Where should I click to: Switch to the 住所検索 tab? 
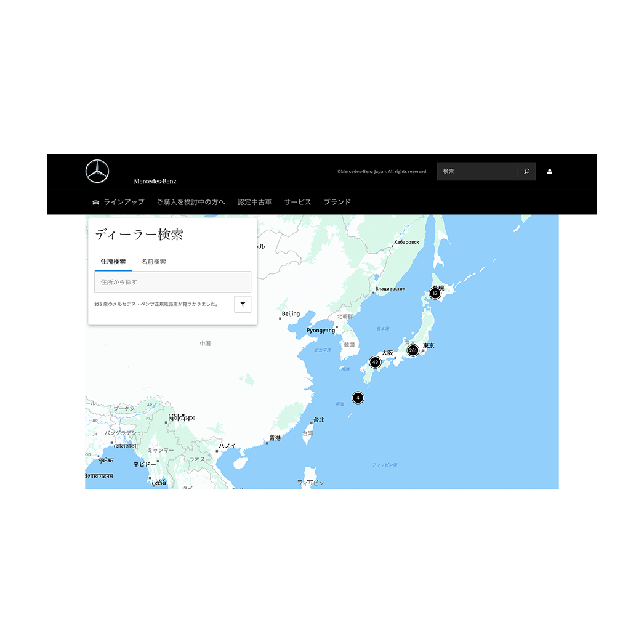click(113, 262)
